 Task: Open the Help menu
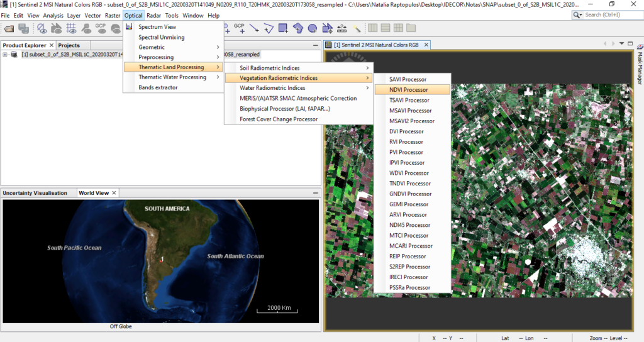pyautogui.click(x=214, y=16)
